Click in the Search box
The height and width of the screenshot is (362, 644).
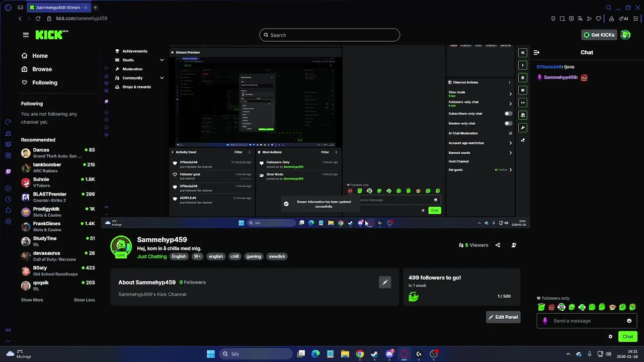[330, 35]
